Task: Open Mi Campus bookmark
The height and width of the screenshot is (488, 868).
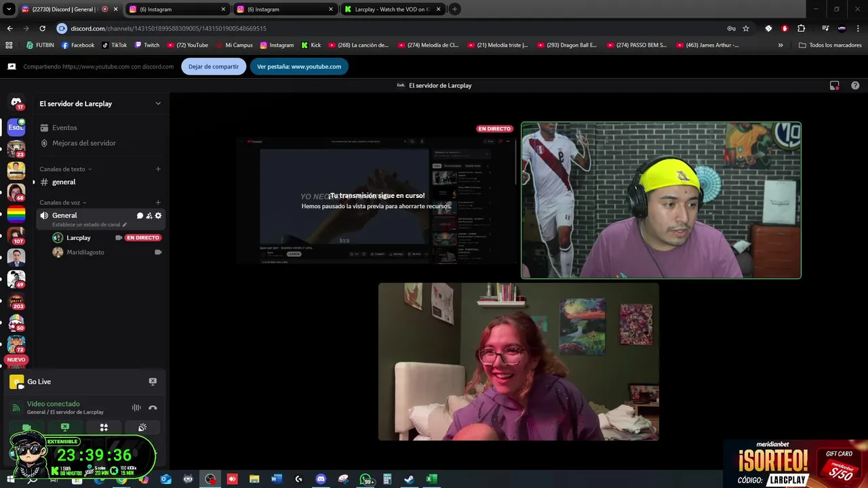Action: tap(234, 45)
